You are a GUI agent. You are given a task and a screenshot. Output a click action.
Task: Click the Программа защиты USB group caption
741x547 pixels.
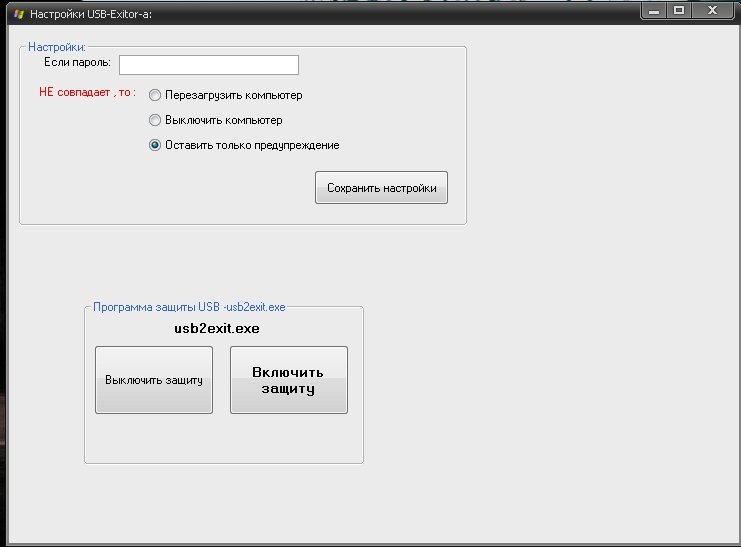point(189,308)
